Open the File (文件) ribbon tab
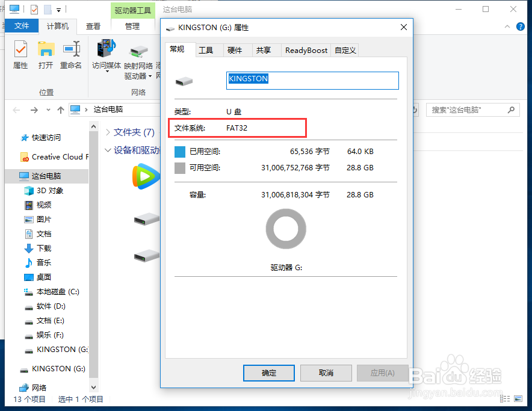 coord(22,26)
